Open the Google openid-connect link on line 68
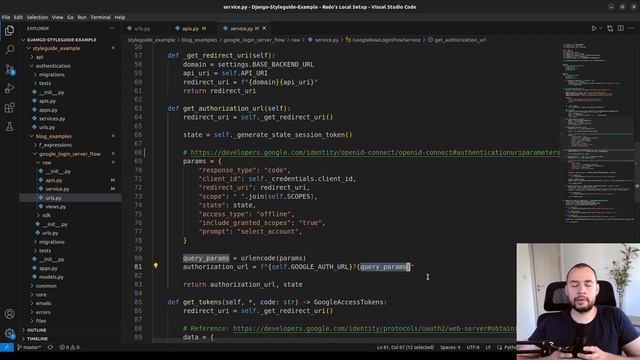This screenshot has width=640, height=360. (x=375, y=152)
